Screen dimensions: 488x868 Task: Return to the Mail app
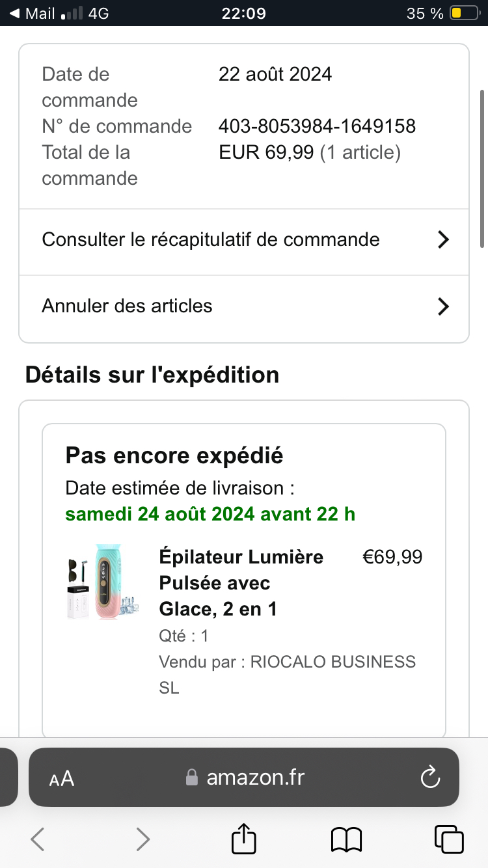33,13
